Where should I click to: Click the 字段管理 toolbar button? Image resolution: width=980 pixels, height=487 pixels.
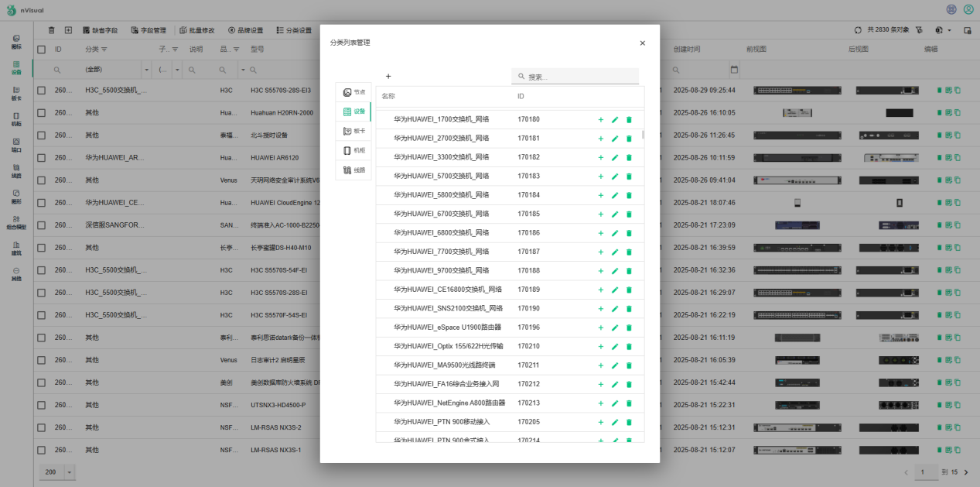pyautogui.click(x=149, y=30)
